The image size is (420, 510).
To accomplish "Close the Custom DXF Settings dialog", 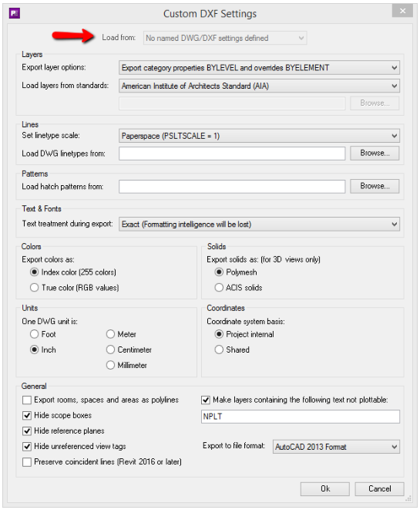I will [402, 11].
